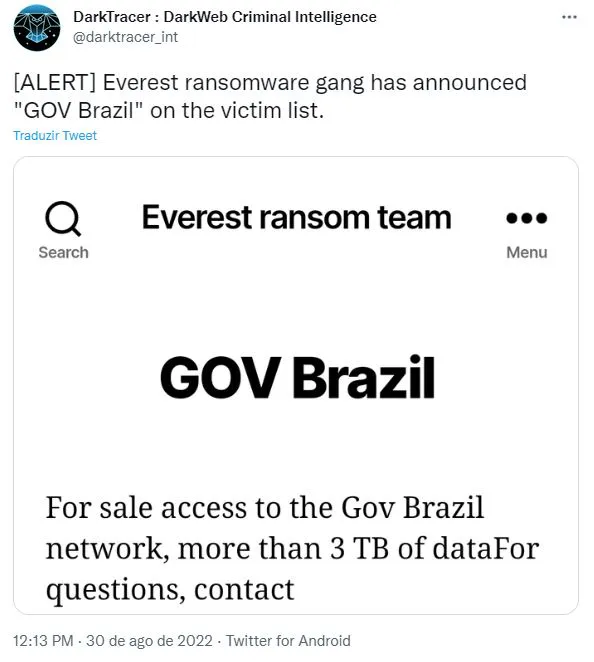Open the 12:13 PM tweet timestamp

[x=43, y=640]
